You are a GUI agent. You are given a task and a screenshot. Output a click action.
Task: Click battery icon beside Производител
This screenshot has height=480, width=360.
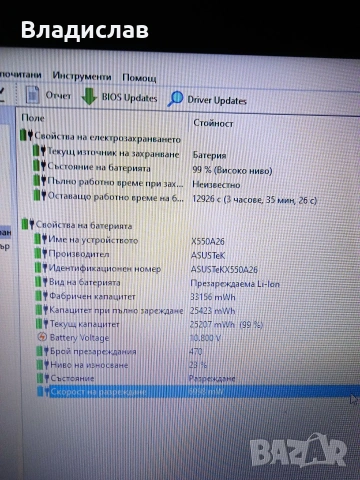tap(41, 253)
